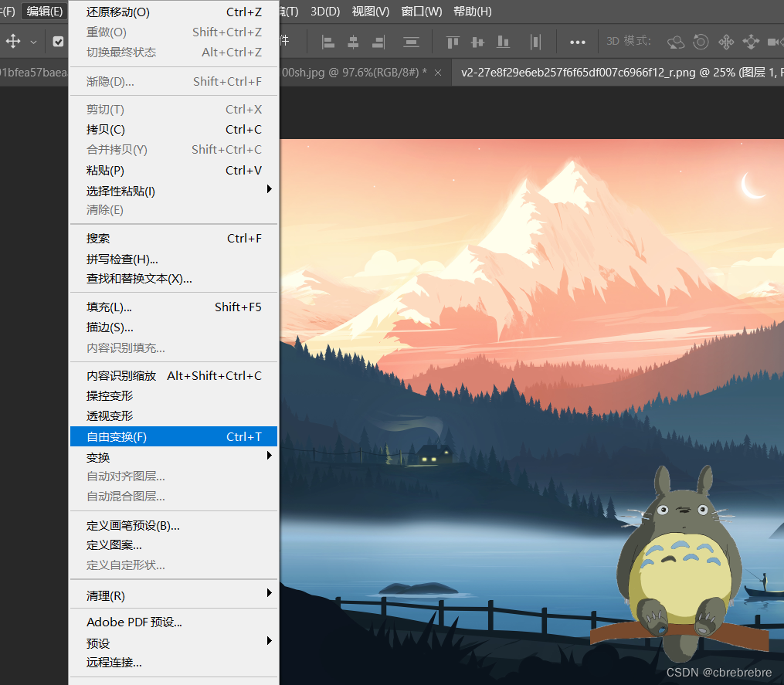Distribute horizontally icon in options bar
Viewport: 784px width, 685px height.
(x=535, y=42)
